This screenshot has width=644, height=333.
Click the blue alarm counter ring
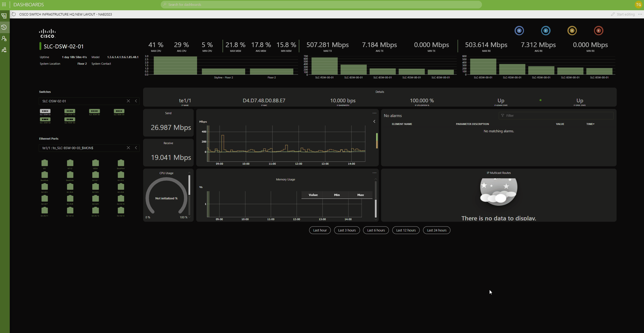pyautogui.click(x=519, y=31)
